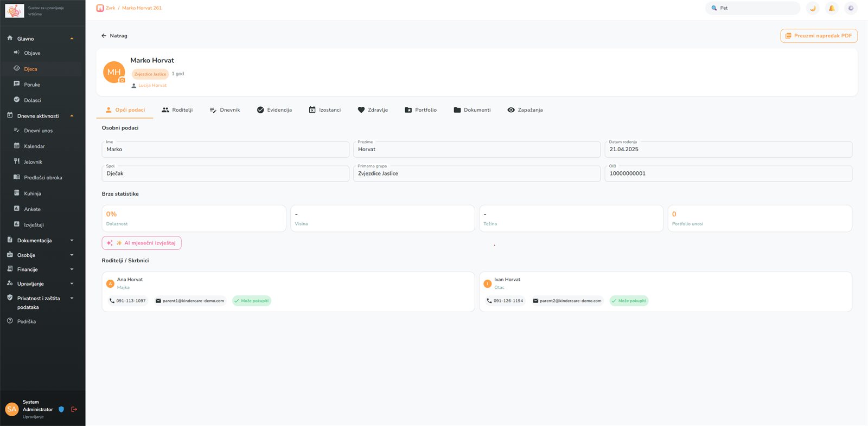The height and width of the screenshot is (426, 868).
Task: Open the Portfolio tab
Action: click(x=420, y=110)
